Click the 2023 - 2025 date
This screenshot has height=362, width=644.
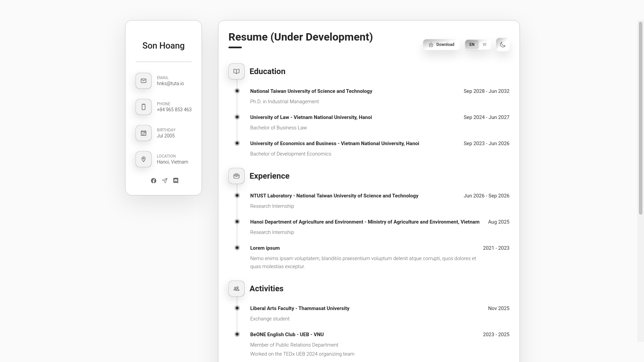(496, 335)
